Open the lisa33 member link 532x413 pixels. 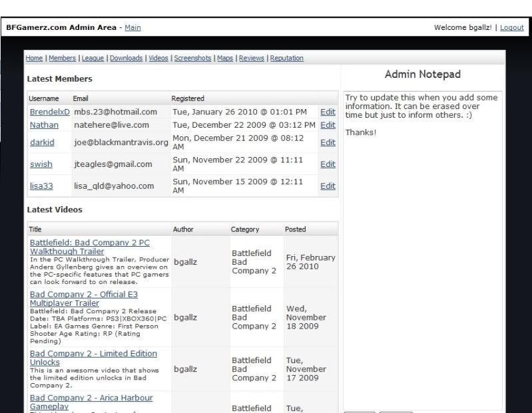pyautogui.click(x=41, y=186)
